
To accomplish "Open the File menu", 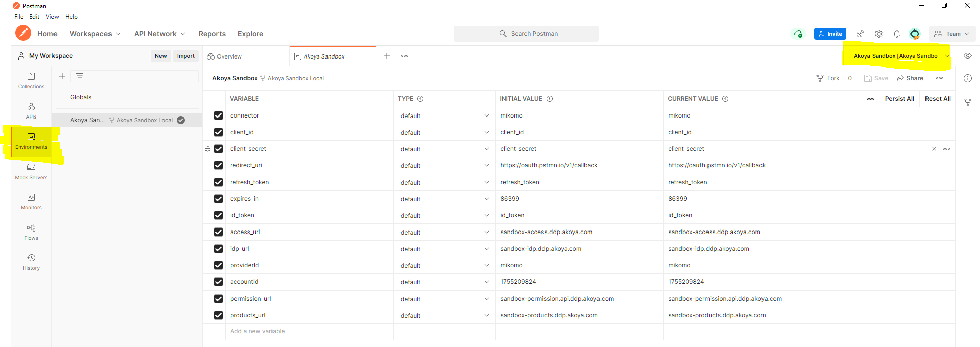I will pyautogui.click(x=19, y=17).
